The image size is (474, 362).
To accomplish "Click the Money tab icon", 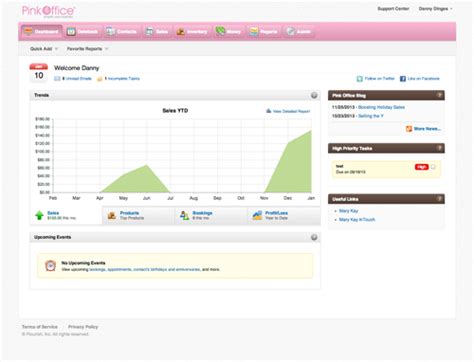I will coord(220,31).
